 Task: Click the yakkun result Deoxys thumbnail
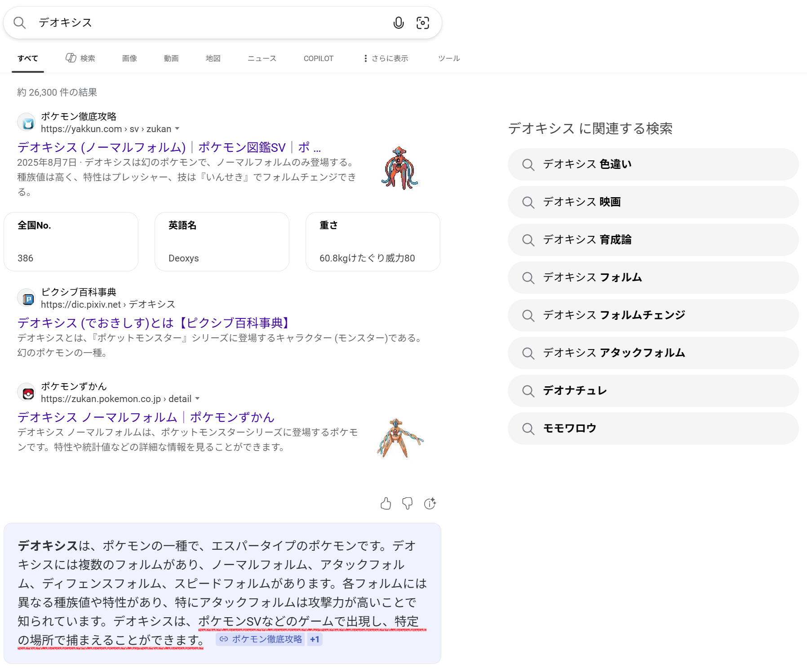pos(399,168)
